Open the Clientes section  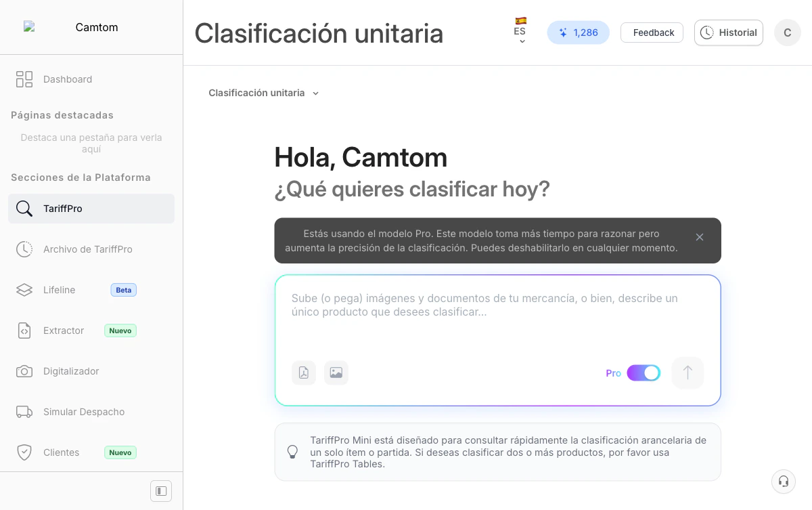(x=61, y=452)
